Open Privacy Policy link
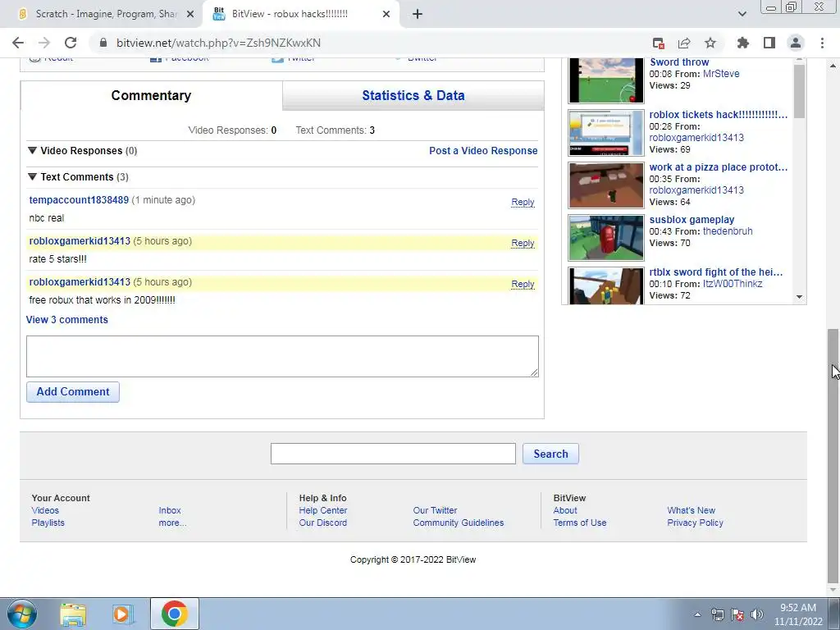 coord(695,523)
